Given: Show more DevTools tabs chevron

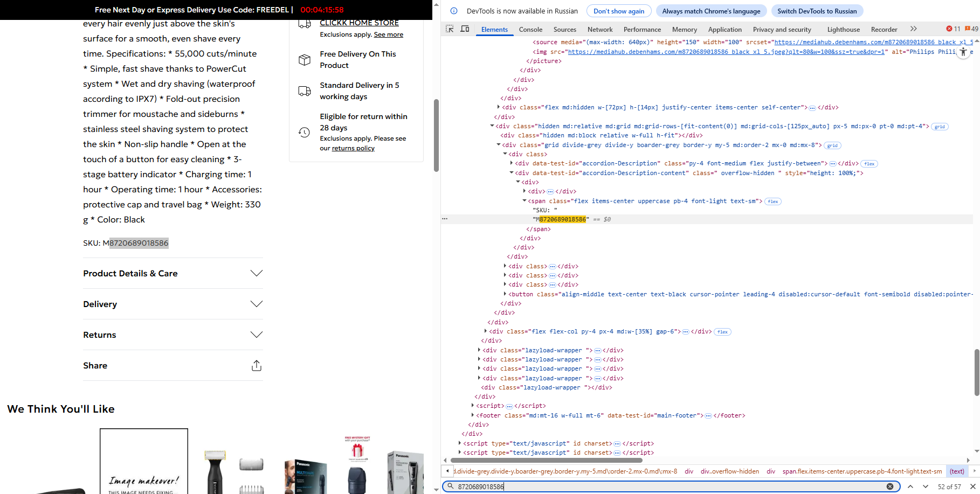Looking at the screenshot, I should (x=913, y=29).
